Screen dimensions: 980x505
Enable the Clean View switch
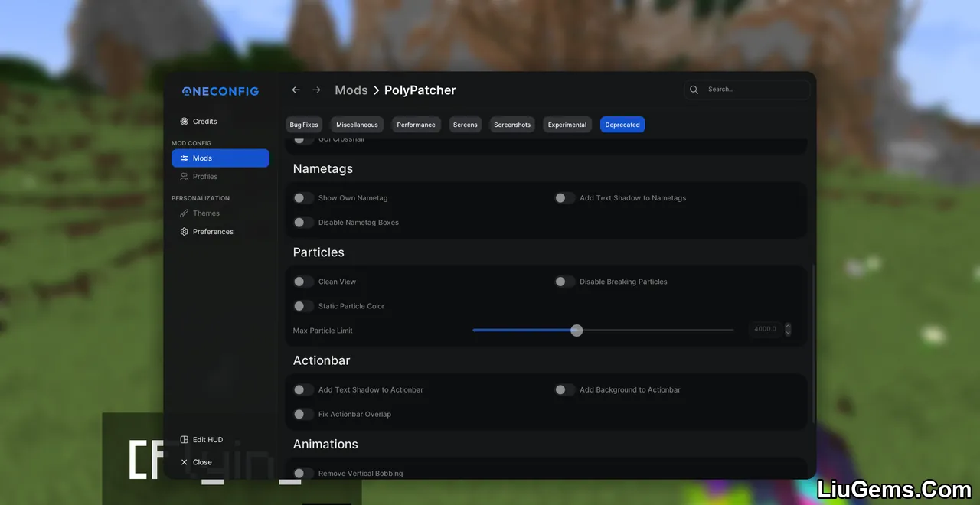click(x=304, y=282)
